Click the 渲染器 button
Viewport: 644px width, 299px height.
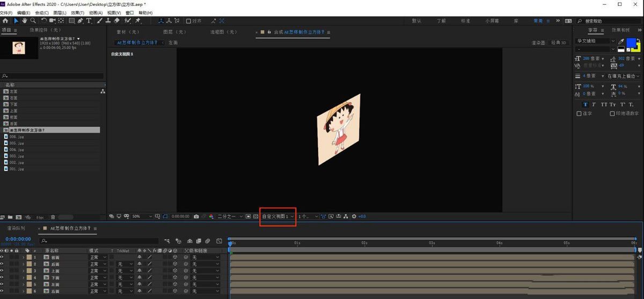click(x=538, y=42)
